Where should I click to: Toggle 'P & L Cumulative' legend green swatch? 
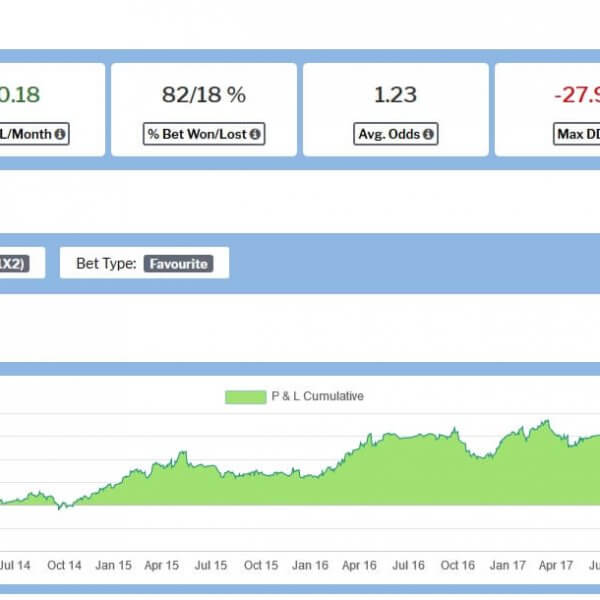coord(246,397)
